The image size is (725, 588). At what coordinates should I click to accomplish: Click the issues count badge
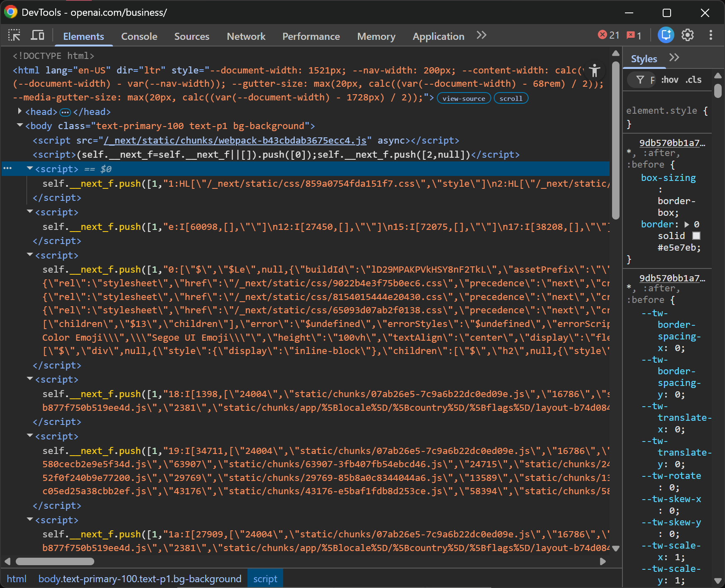pyautogui.click(x=634, y=36)
